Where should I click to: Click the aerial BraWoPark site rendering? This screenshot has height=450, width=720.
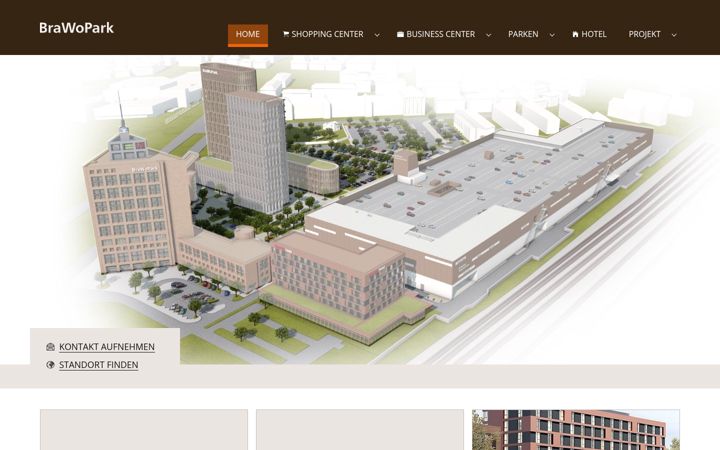tap(360, 209)
